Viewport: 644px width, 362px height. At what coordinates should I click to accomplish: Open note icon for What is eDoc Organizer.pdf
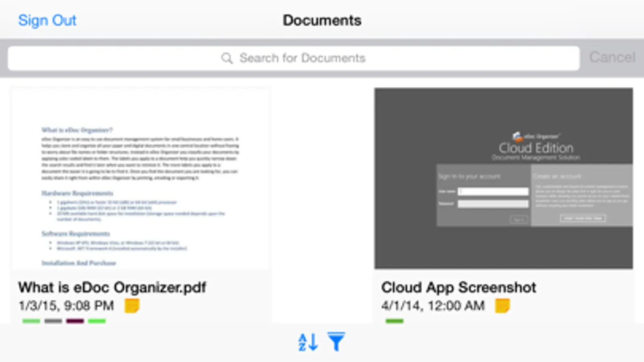point(132,306)
